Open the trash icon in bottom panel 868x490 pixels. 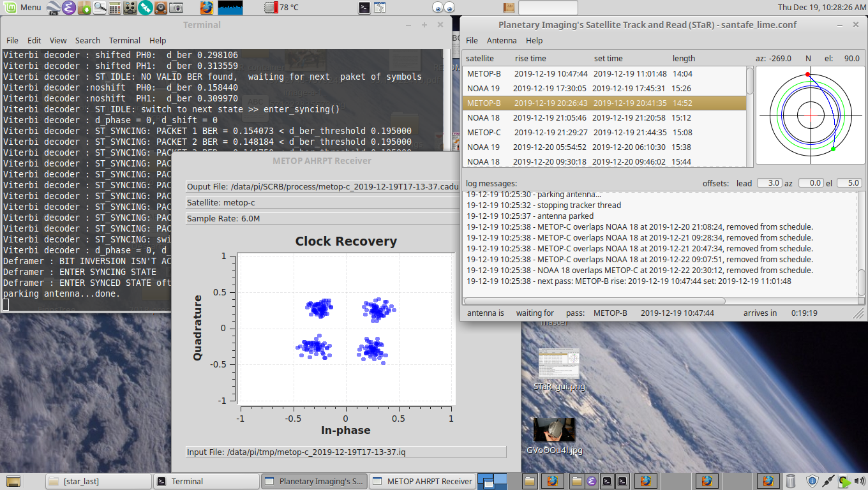click(791, 481)
